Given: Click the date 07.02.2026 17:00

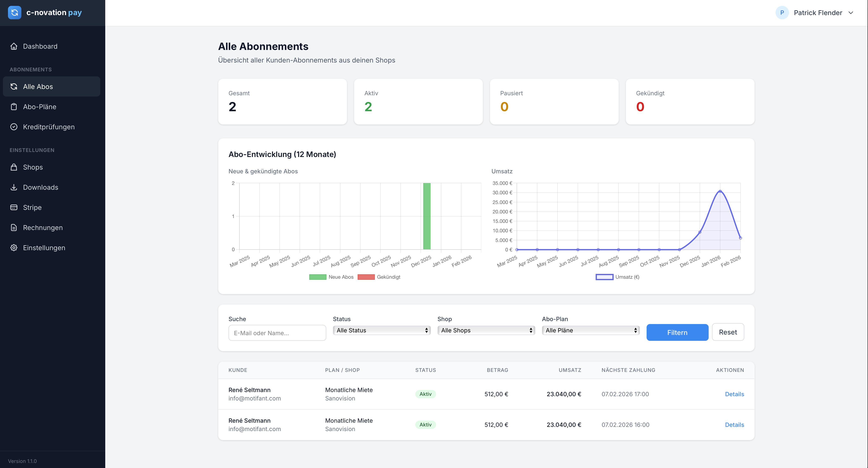Looking at the screenshot, I should pyautogui.click(x=625, y=394).
